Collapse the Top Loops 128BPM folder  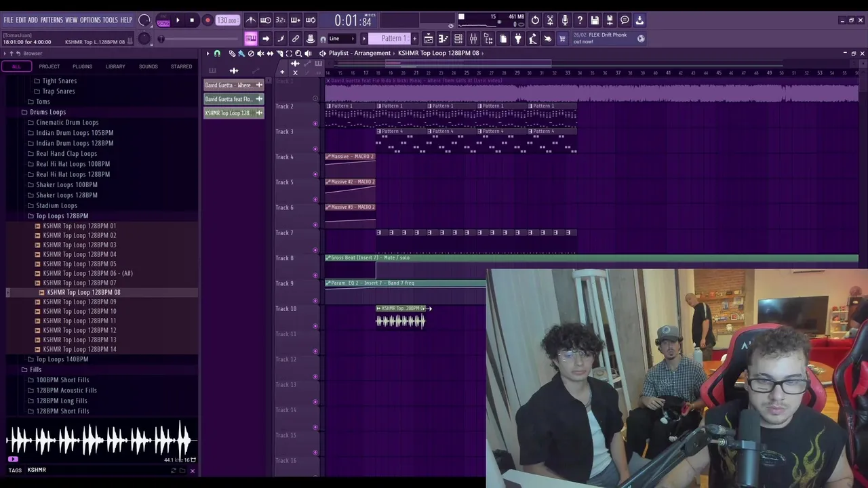[x=62, y=216]
